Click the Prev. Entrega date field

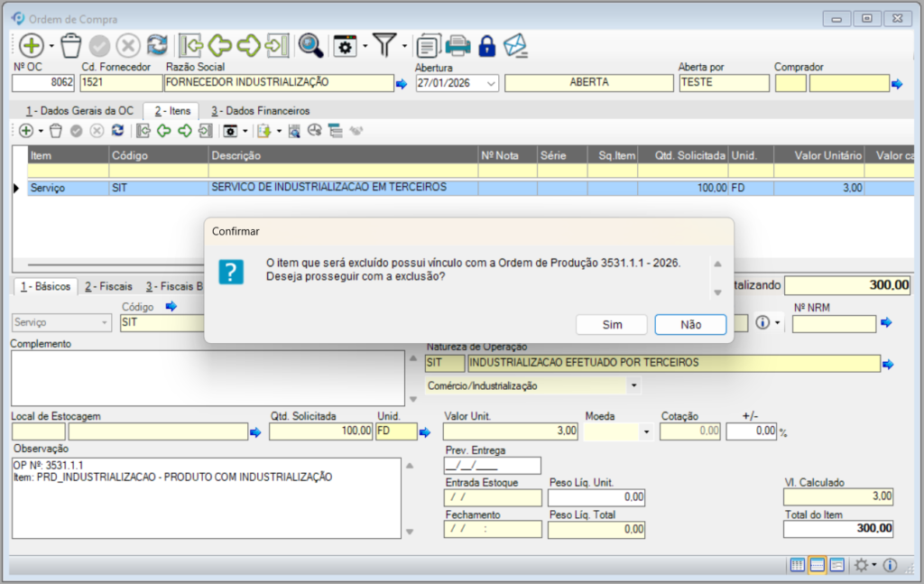pos(493,466)
